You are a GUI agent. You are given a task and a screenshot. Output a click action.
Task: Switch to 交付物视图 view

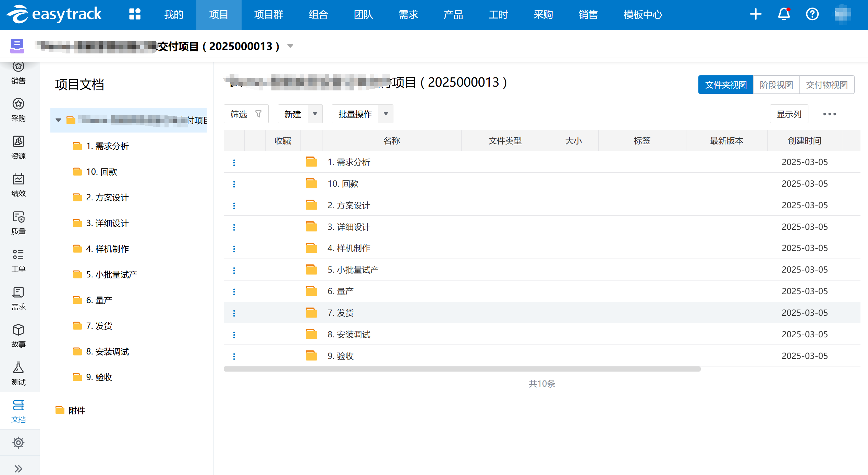pos(827,85)
